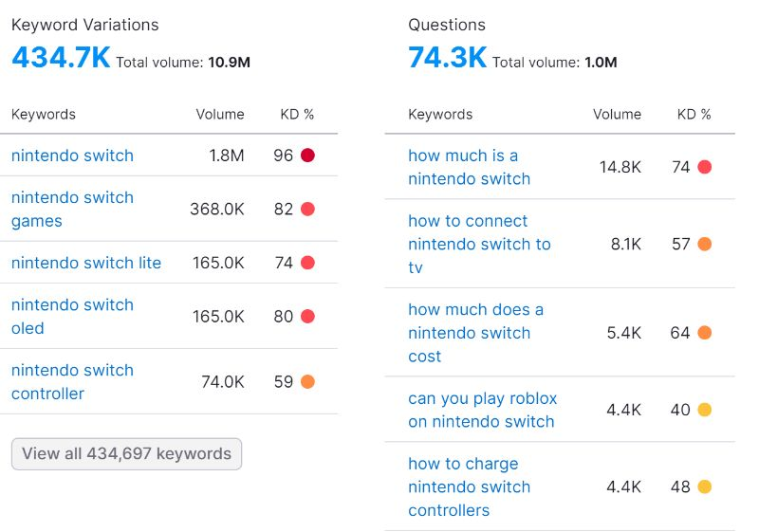The height and width of the screenshot is (532, 759).
Task: Click KD % column header in Questions table
Action: [x=694, y=114]
